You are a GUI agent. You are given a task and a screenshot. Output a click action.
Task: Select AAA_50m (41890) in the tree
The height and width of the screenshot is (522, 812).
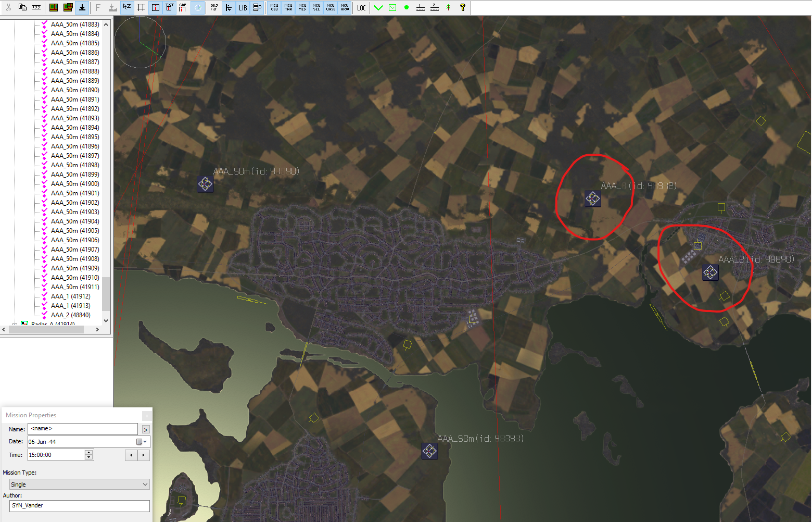(75, 90)
